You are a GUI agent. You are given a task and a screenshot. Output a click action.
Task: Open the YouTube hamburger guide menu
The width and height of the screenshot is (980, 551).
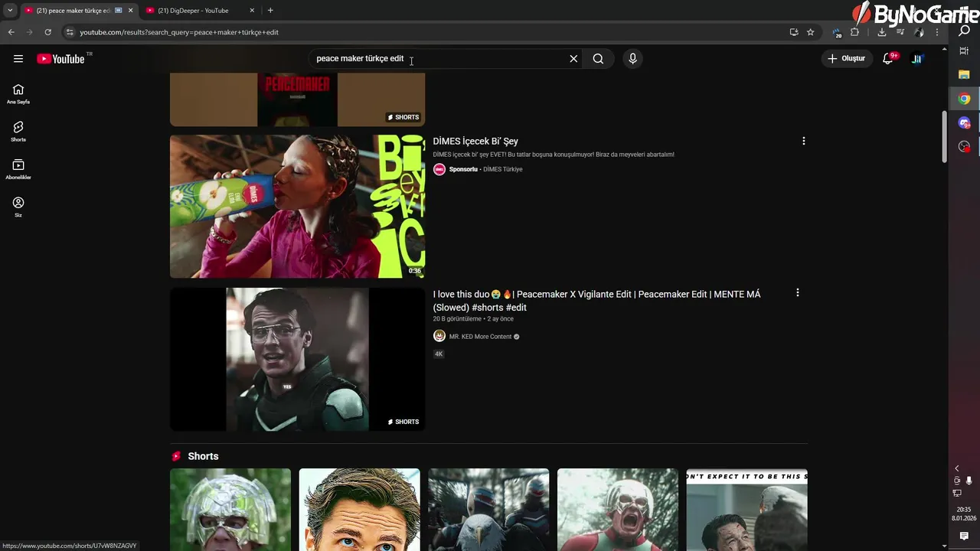(x=18, y=59)
